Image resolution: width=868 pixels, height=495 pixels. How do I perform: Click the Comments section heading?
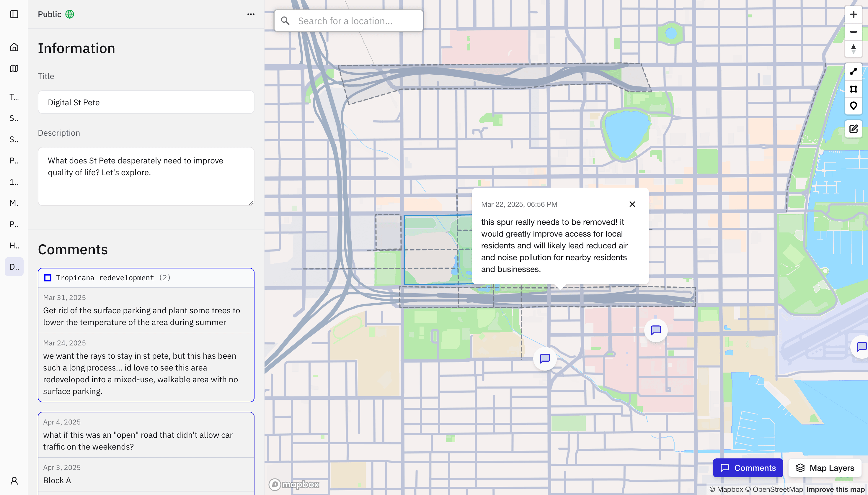[x=73, y=249]
